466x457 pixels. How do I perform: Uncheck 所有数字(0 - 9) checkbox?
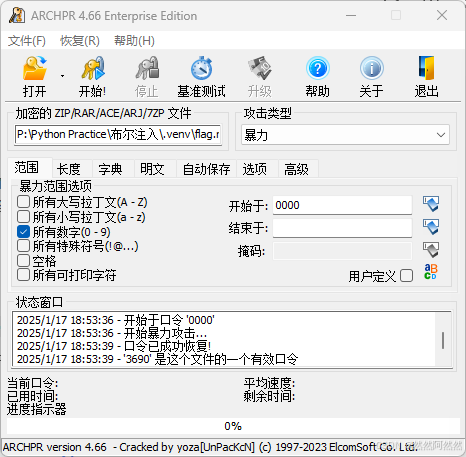coord(23,232)
